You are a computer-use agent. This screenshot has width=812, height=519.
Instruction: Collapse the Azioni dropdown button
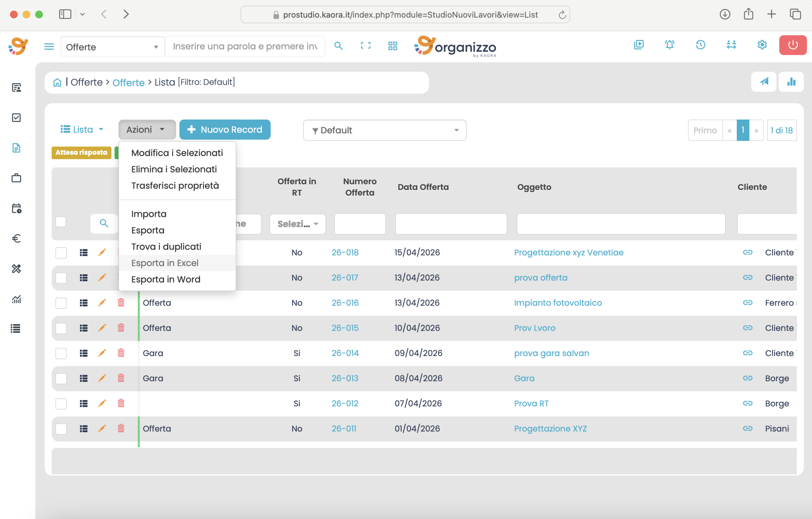pos(147,129)
